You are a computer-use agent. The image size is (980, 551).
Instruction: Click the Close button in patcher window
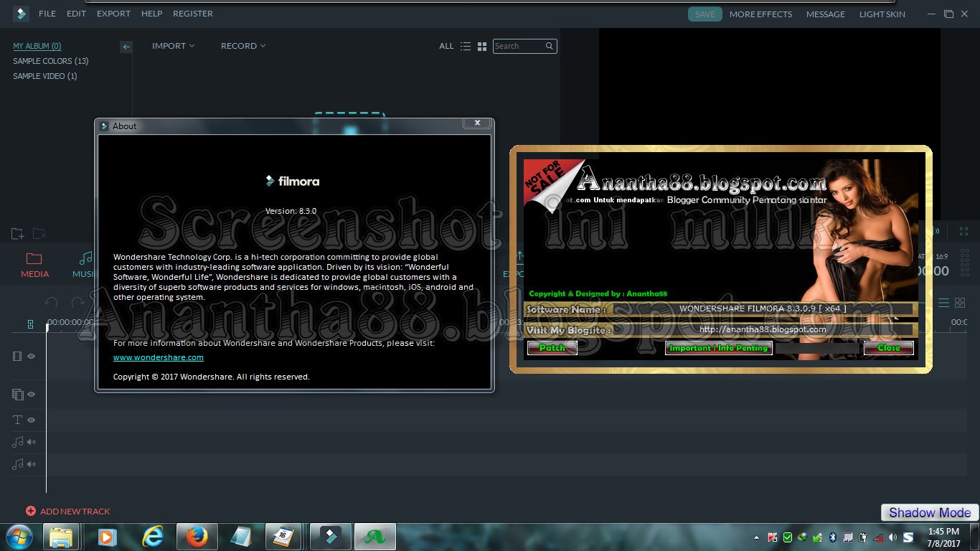[888, 348]
